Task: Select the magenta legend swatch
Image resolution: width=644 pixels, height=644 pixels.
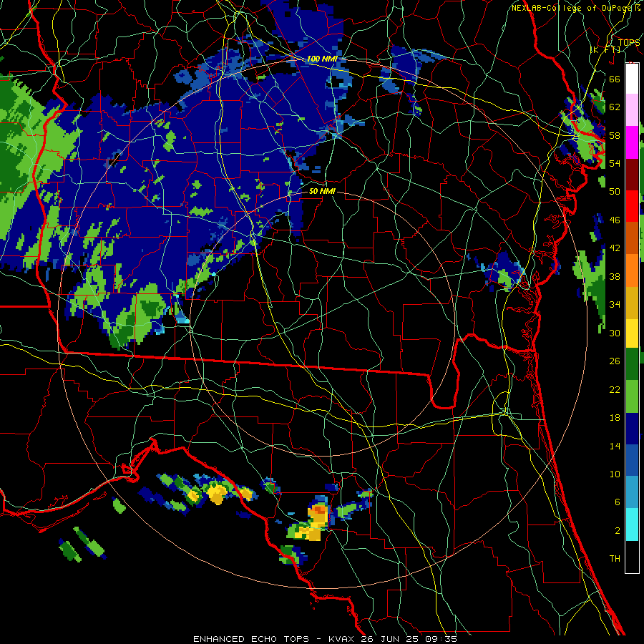Action: [x=632, y=142]
